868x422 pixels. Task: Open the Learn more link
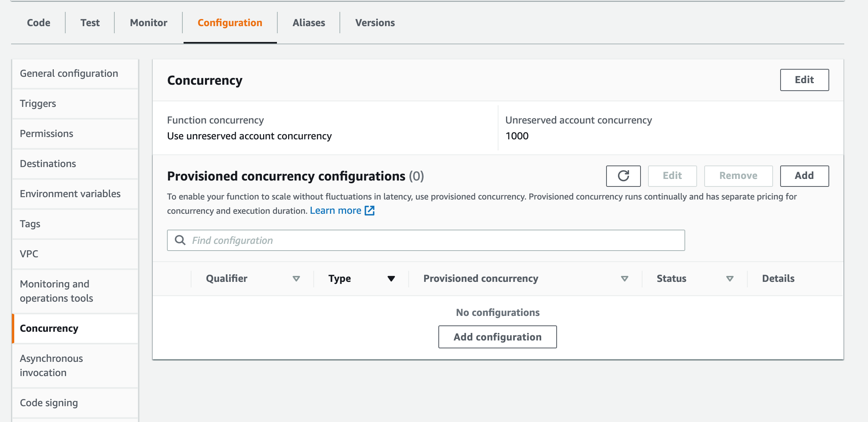[335, 210]
